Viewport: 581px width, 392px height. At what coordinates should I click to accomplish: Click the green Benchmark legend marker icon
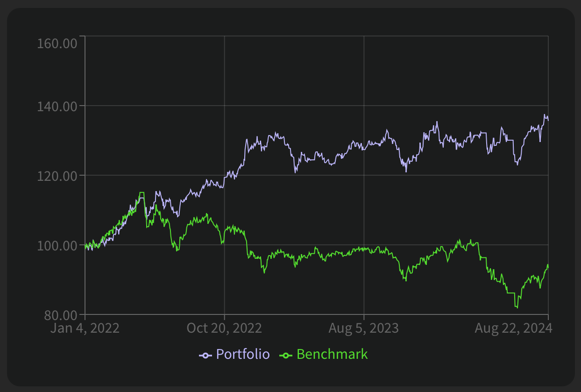point(286,355)
